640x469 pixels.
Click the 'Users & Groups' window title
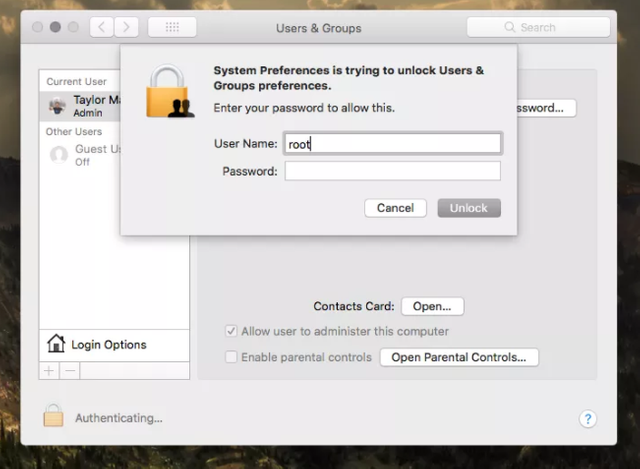point(319,28)
